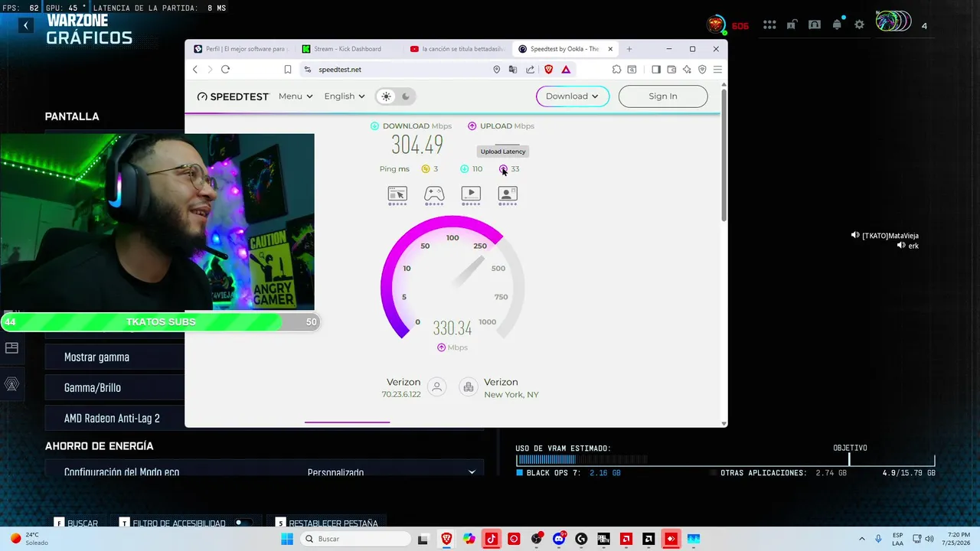
Task: Click the upload speed gauge
Action: tap(452, 278)
